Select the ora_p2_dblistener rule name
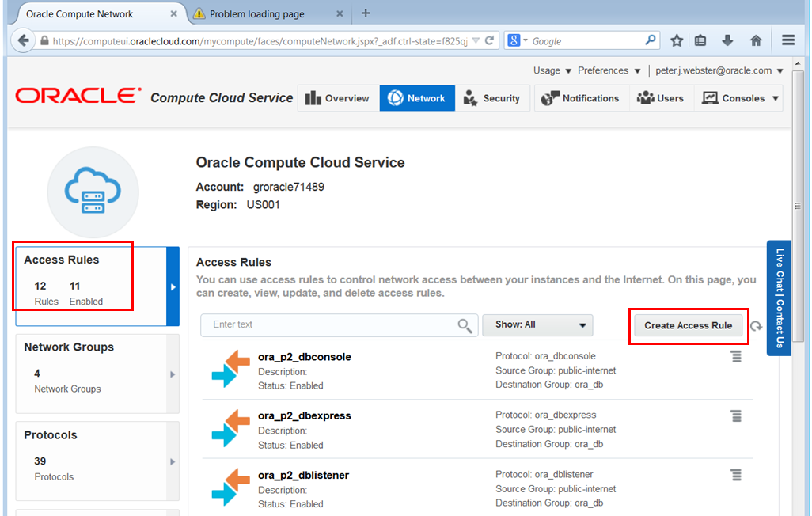Screen dimensions: 812x516 [303, 475]
